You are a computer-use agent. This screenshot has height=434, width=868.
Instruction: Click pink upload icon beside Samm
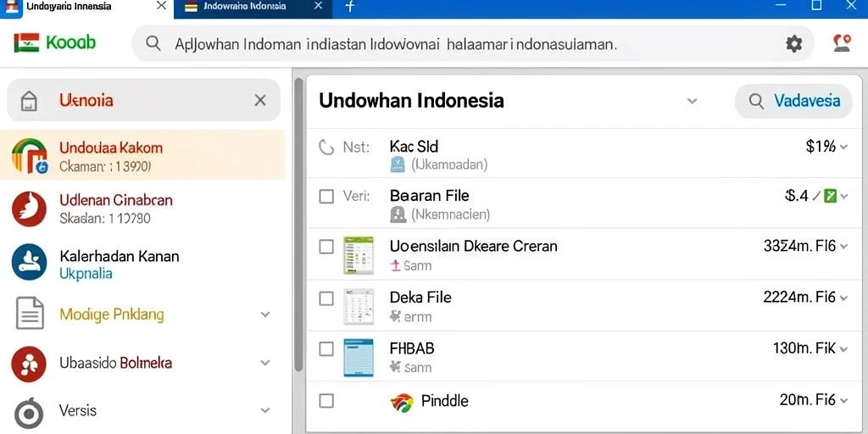[395, 265]
